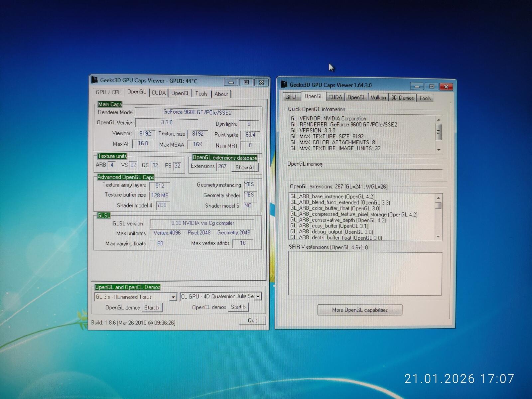Click the Build: 1.8.6 status text
Screen dimensions: 532x399
133,323
